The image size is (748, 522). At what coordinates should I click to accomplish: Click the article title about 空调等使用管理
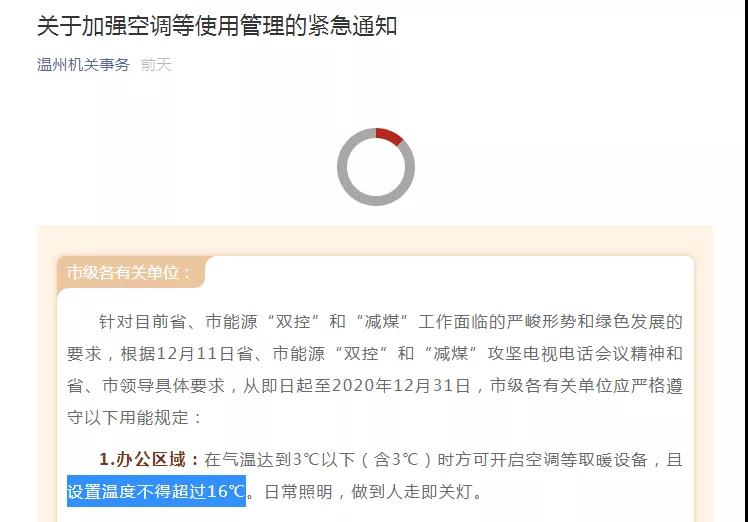point(217,26)
